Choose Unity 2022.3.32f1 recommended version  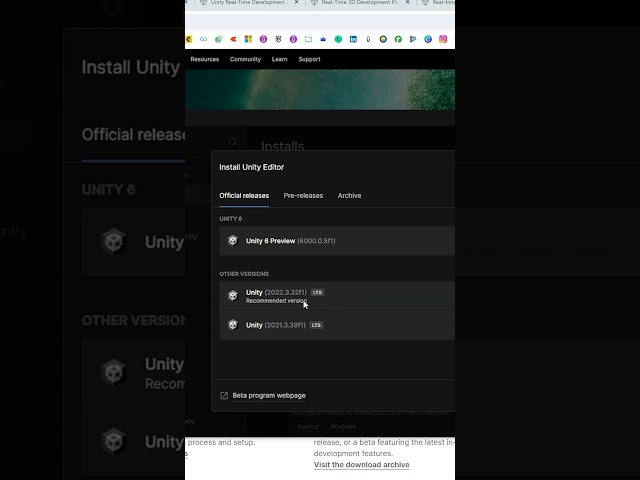click(337, 296)
